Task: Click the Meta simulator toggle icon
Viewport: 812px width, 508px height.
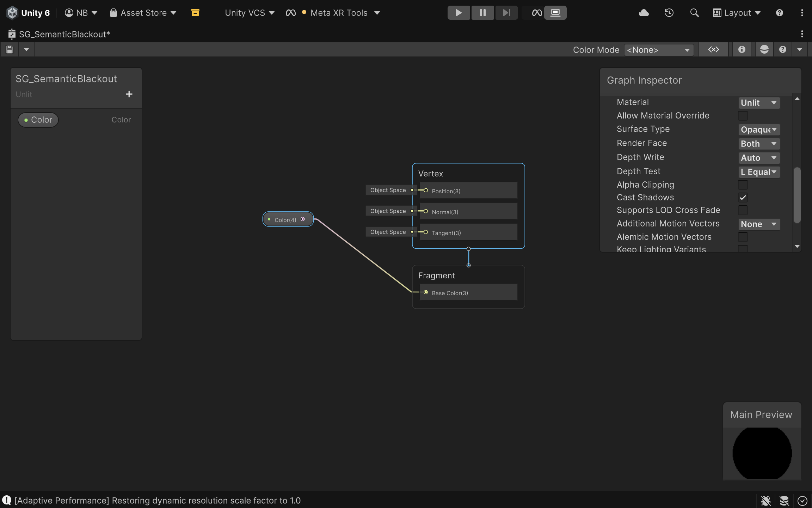Action: click(537, 13)
